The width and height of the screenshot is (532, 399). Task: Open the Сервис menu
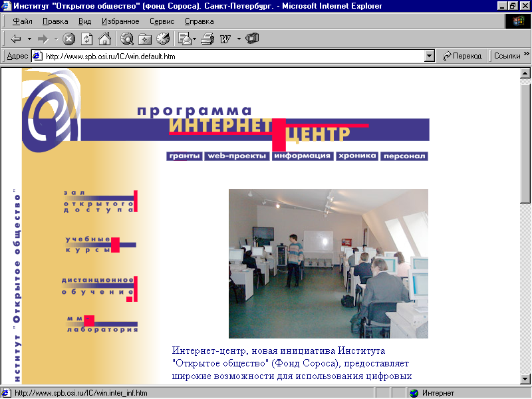[162, 21]
